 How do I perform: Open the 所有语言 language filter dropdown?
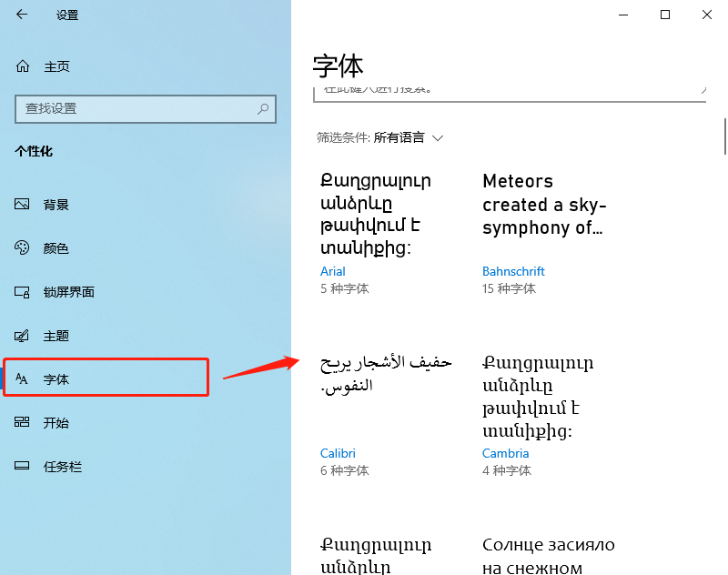point(400,137)
